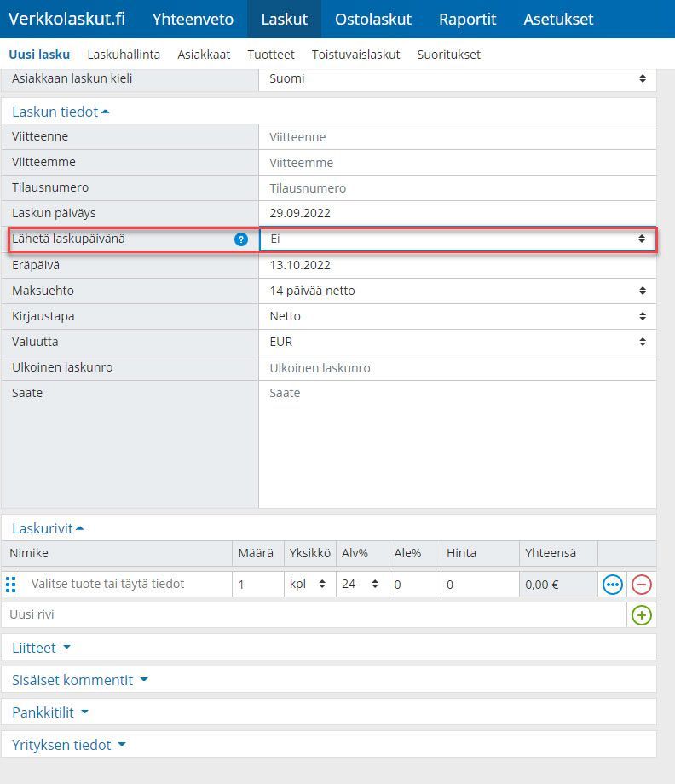675x784 pixels.
Task: Open the Ostolaskut top menu
Action: point(373,19)
